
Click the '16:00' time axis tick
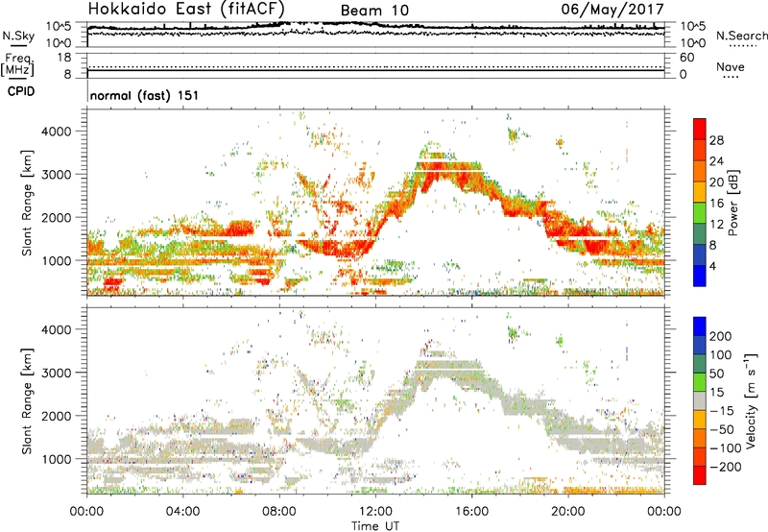[x=471, y=512]
